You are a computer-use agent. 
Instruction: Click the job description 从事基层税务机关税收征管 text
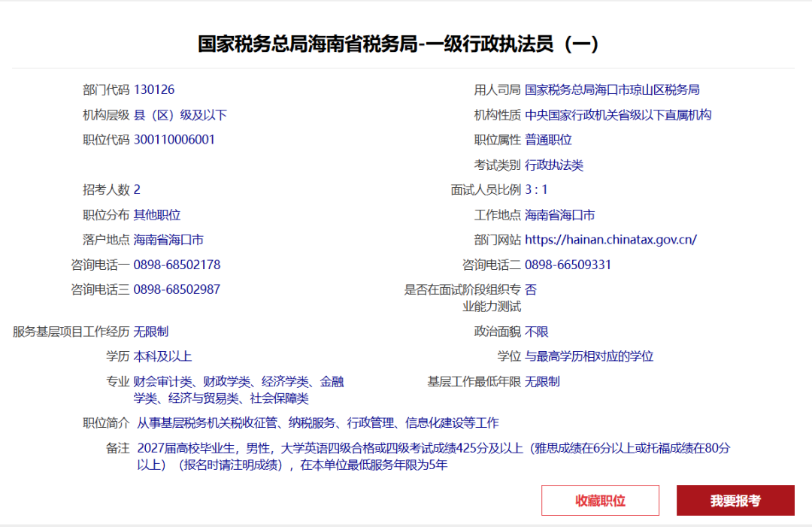318,423
